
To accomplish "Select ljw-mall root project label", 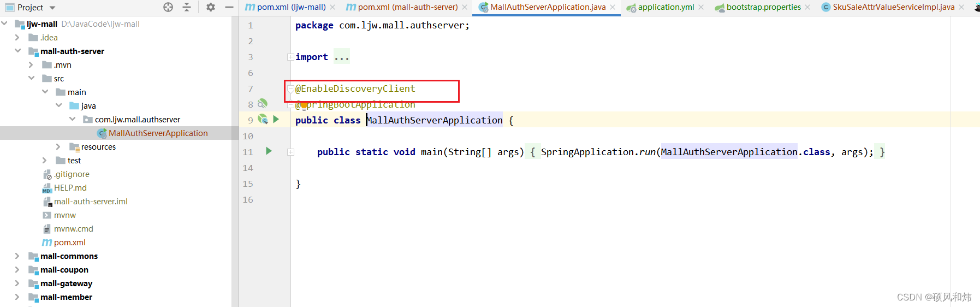I will pos(42,23).
